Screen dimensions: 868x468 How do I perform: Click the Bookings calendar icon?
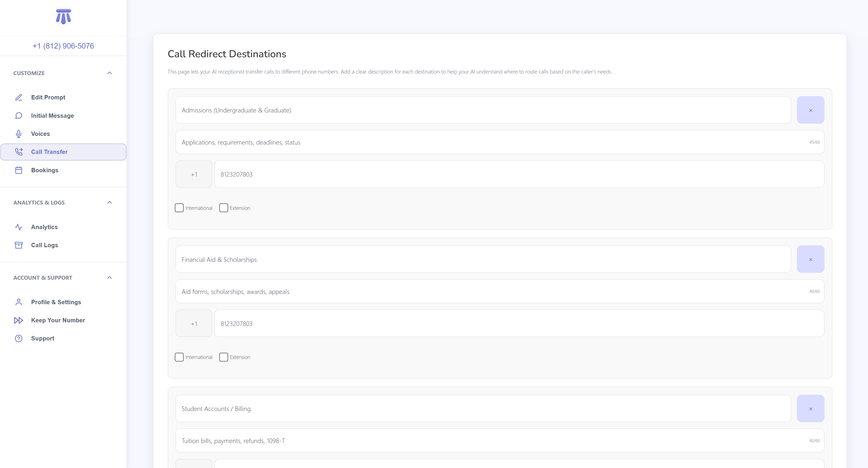[19, 170]
